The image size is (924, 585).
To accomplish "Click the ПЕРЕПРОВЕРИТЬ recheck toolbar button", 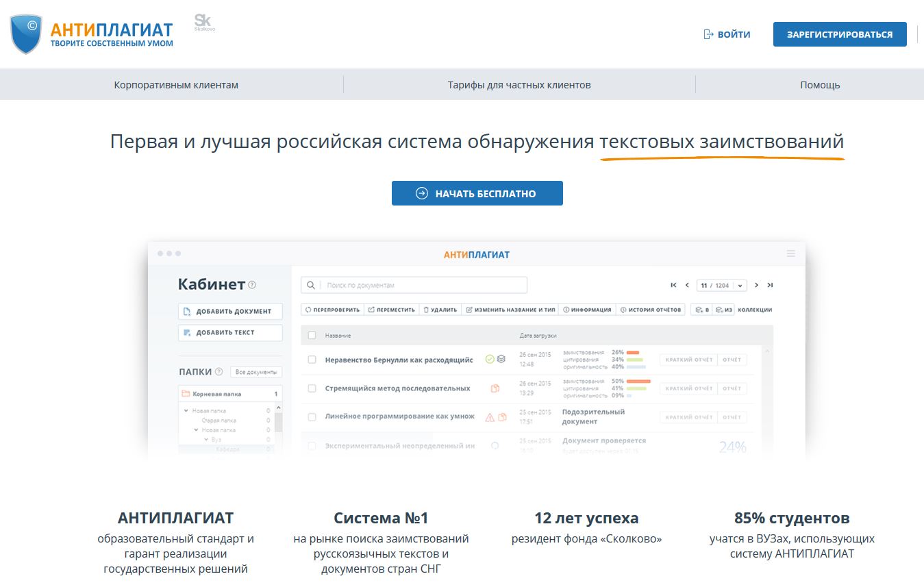I will click(332, 310).
